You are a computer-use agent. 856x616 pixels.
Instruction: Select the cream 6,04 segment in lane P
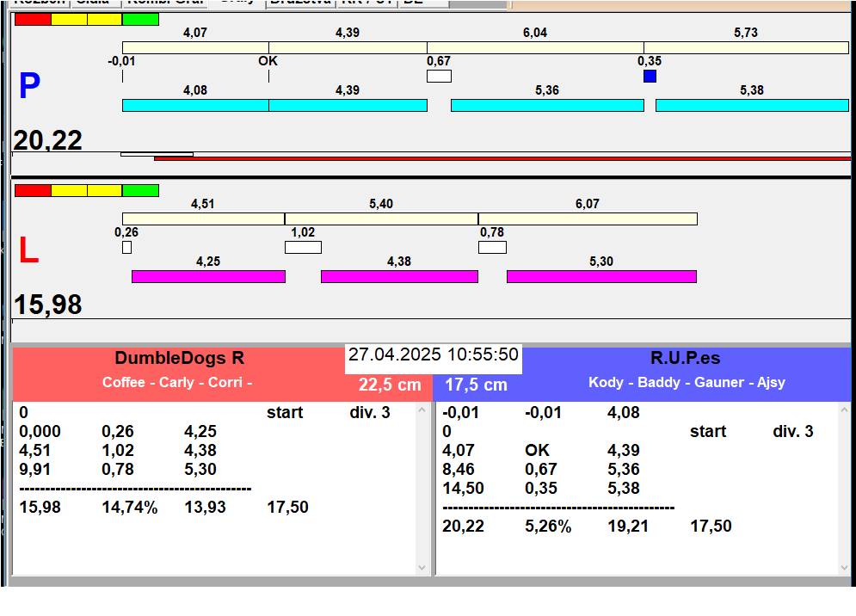[x=535, y=47]
